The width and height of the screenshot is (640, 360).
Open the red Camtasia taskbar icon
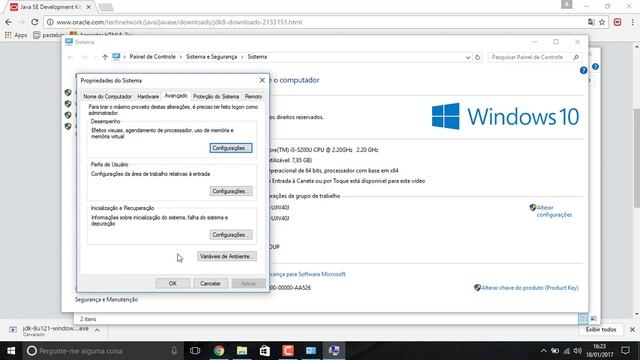(288, 351)
